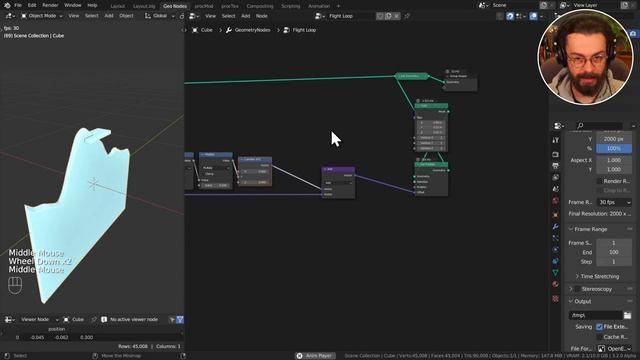
Task: Open the node editor Node menu
Action: (262, 16)
